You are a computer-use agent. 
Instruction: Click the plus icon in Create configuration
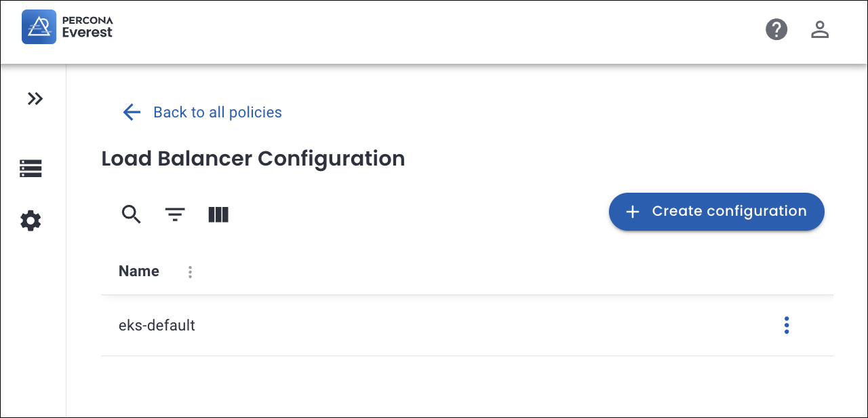(x=632, y=212)
